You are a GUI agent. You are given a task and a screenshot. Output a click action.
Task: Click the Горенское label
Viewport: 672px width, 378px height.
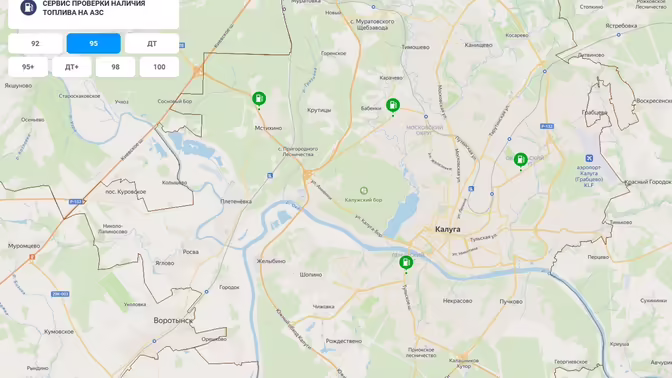pyautogui.click(x=333, y=54)
